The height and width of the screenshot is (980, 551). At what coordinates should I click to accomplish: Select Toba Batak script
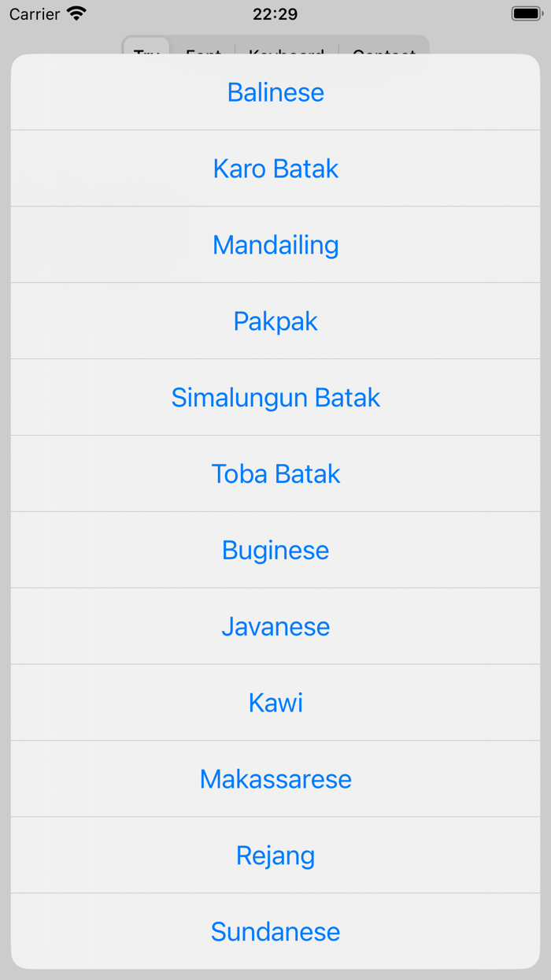[275, 473]
